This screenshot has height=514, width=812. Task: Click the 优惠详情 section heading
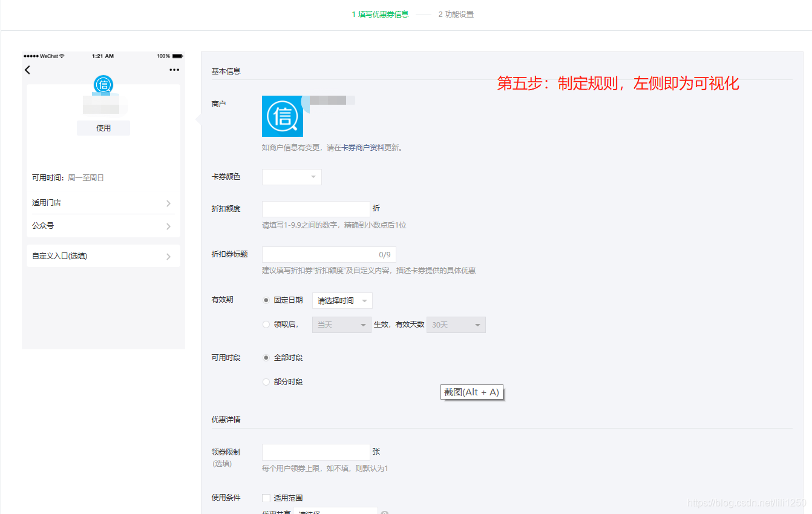pos(226,420)
